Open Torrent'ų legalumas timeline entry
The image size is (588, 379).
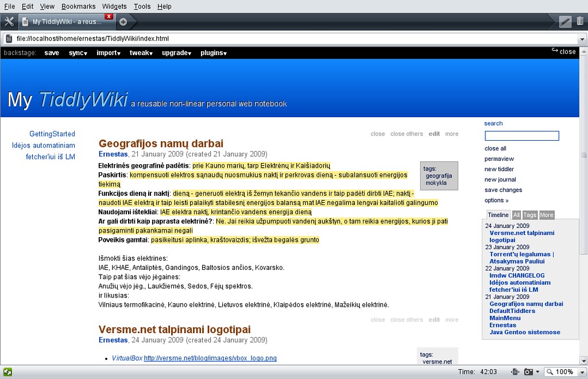click(521, 257)
